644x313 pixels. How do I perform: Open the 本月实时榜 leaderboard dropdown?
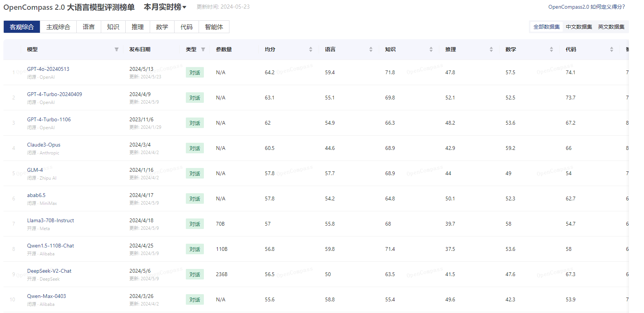click(x=165, y=7)
